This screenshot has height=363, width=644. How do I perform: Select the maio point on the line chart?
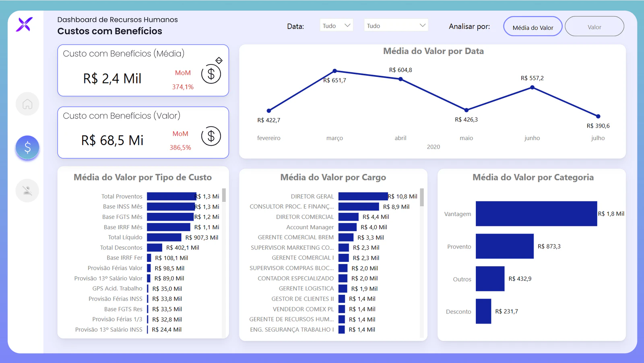[x=466, y=110]
